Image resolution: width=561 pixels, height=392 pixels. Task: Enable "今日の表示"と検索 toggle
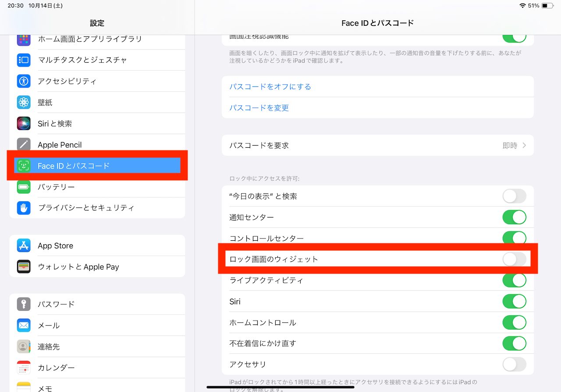(514, 196)
